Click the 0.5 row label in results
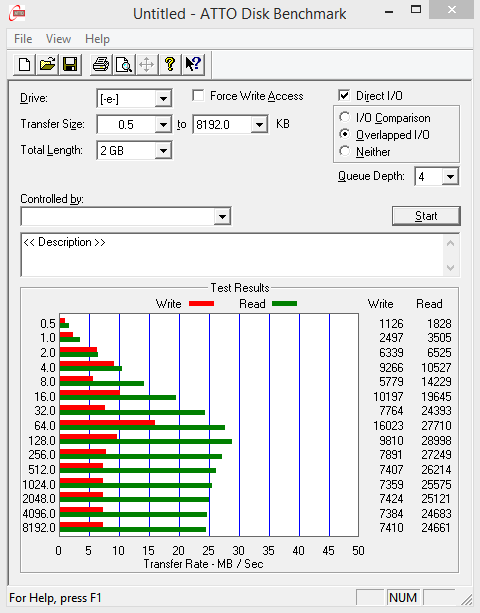 (x=48, y=324)
